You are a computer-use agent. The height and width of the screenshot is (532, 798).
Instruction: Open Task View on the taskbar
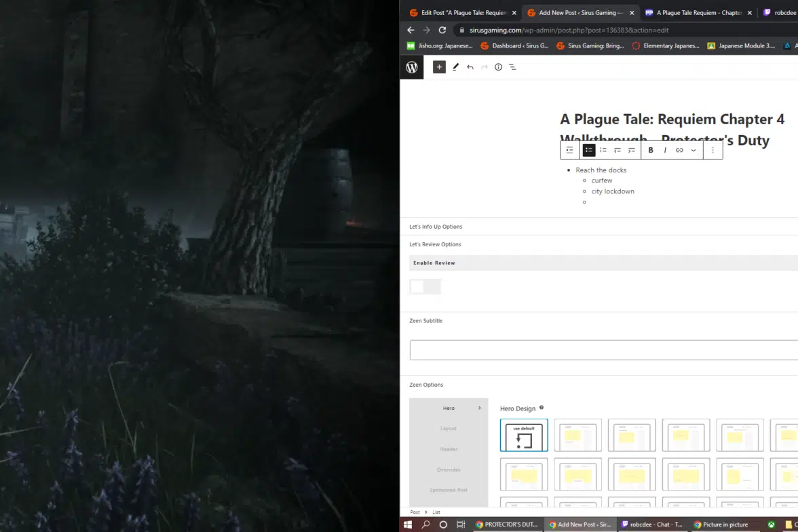pos(461,525)
